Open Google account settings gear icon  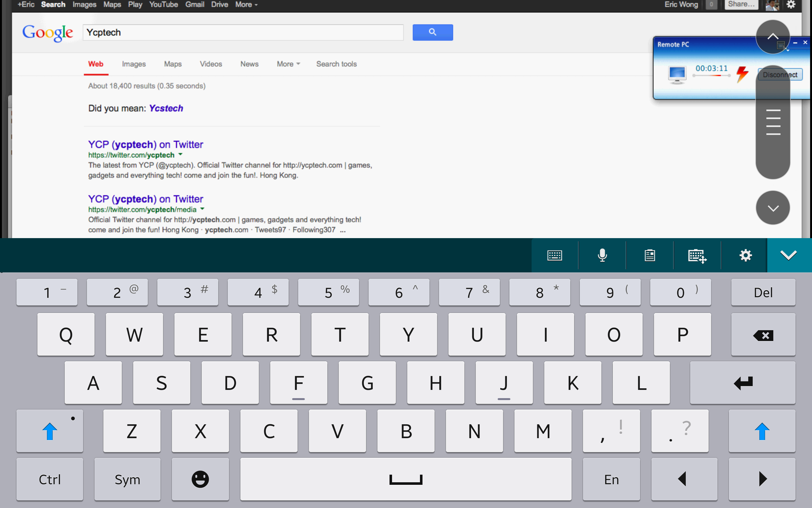(x=791, y=5)
